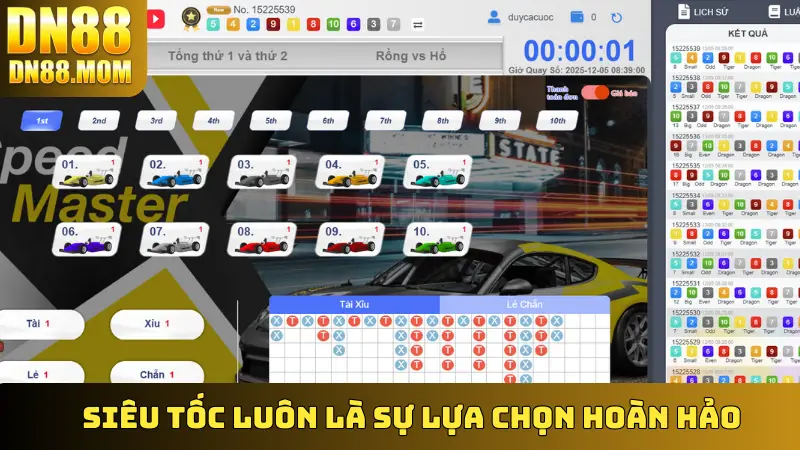Click the Lẻ bet button
The height and width of the screenshot is (450, 800).
pyautogui.click(x=41, y=372)
